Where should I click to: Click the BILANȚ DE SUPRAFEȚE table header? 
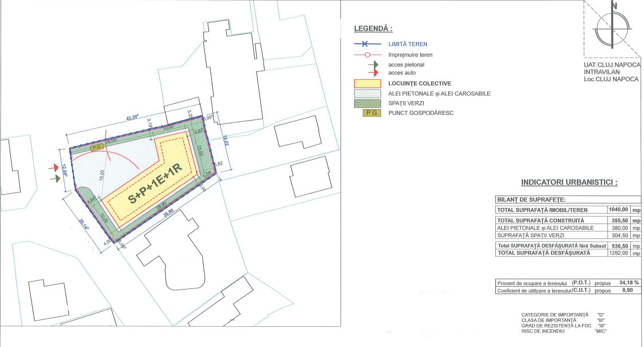(x=530, y=200)
